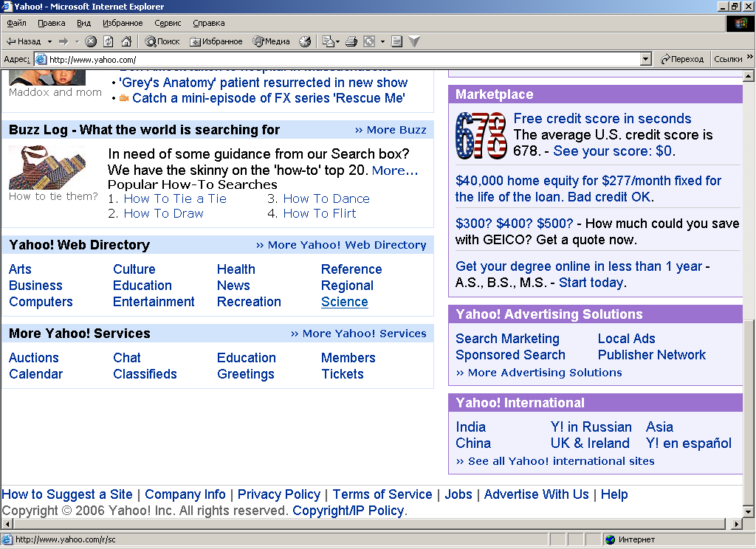Screen dimensions: 756x549
Task: Open the Вид menu
Action: (x=84, y=23)
